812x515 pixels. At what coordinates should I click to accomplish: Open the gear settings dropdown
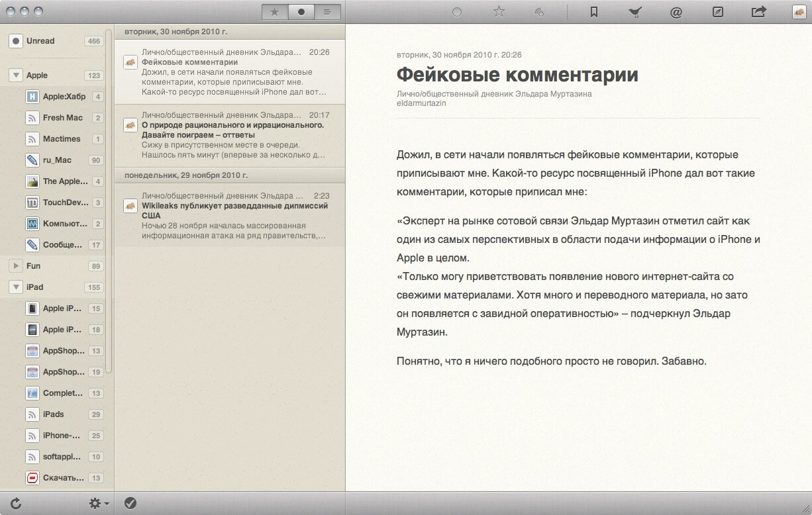93,503
